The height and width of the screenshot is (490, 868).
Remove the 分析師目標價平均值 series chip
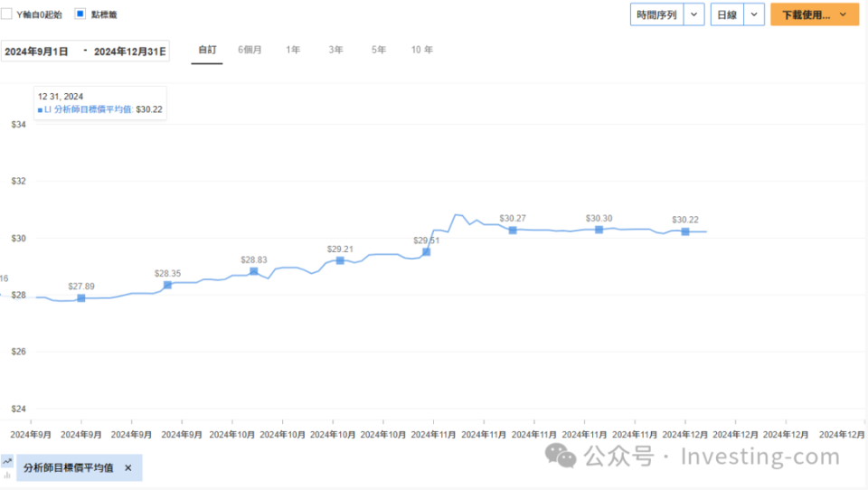(128, 468)
